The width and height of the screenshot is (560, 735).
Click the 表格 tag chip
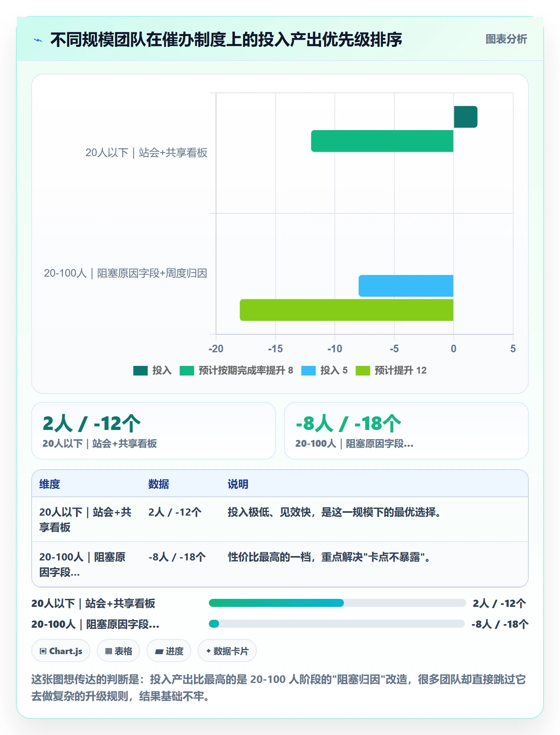click(x=118, y=651)
